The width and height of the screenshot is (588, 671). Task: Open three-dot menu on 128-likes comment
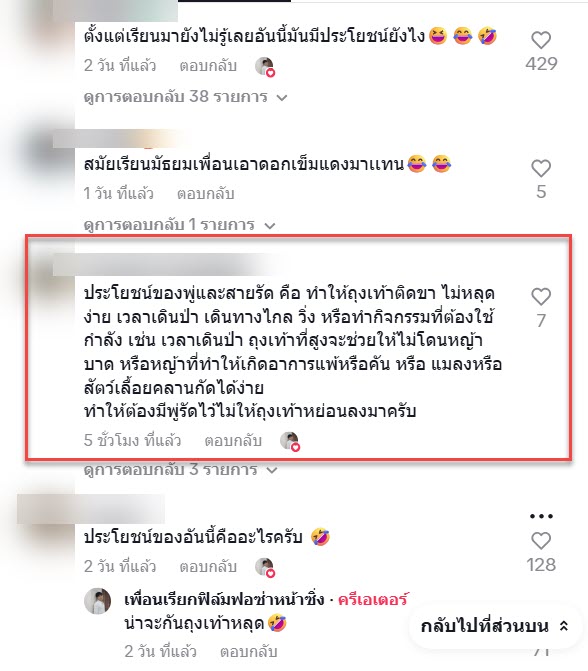pyautogui.click(x=541, y=516)
